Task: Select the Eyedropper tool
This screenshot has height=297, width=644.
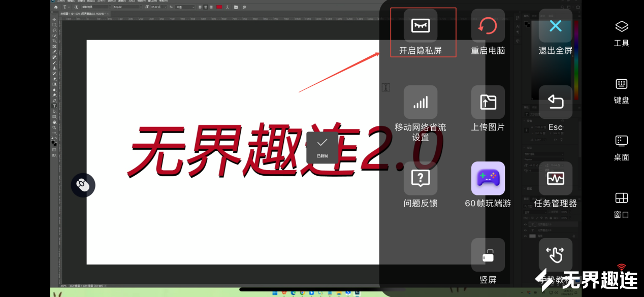Action: 54,51
